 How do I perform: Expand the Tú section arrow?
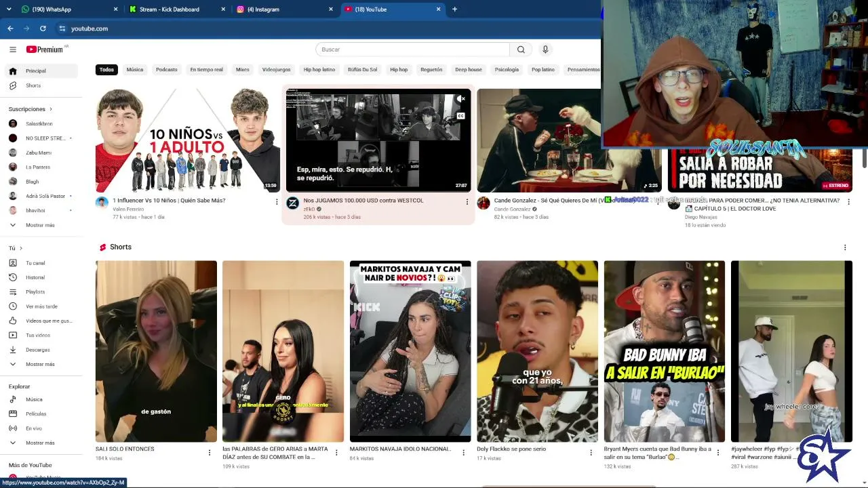coord(21,249)
